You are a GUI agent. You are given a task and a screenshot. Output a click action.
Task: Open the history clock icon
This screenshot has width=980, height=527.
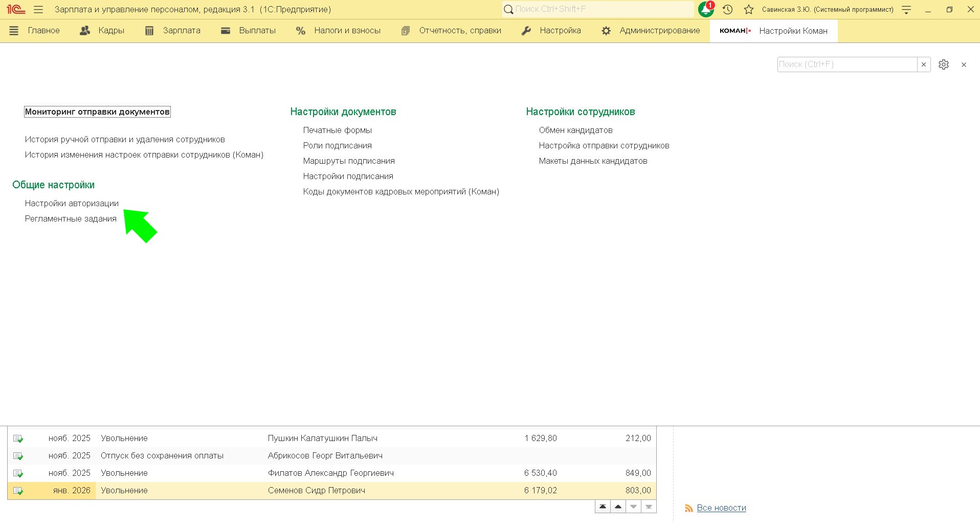click(727, 9)
